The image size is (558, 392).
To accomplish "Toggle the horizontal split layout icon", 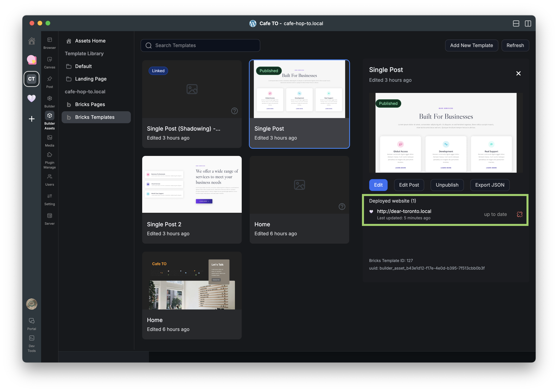I will click(516, 24).
